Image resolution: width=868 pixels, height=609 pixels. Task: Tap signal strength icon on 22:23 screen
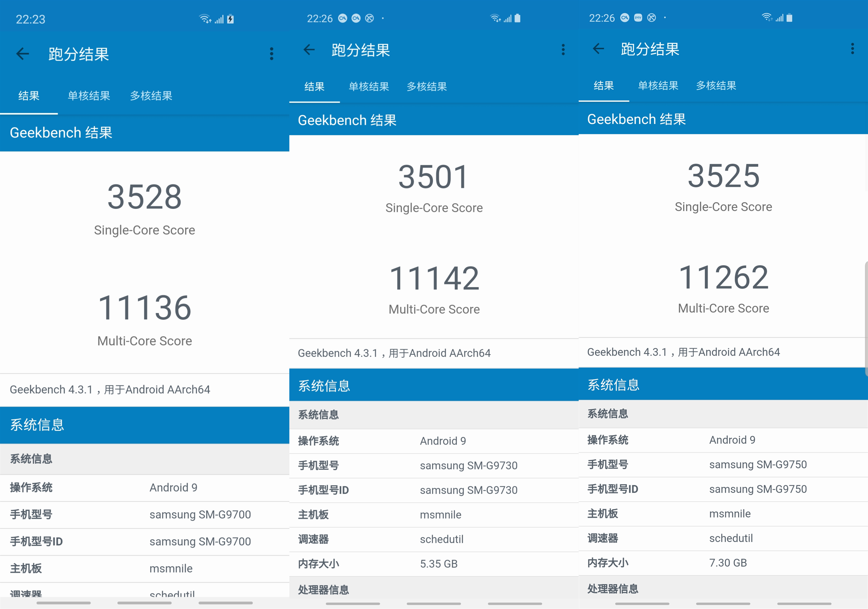pos(219,19)
